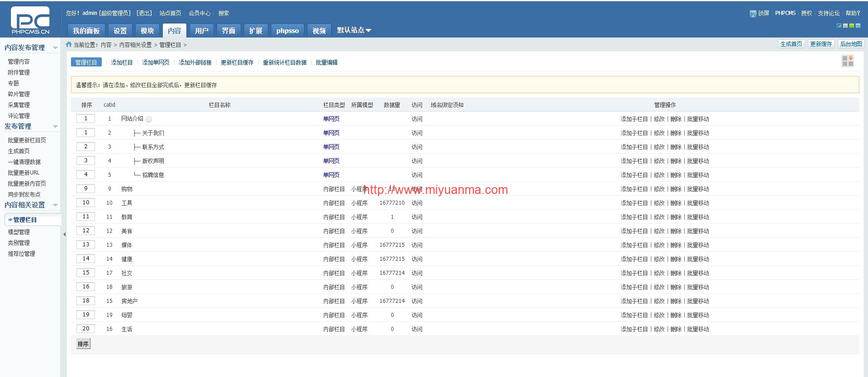
Task: Click the PHPCMS logo
Action: (x=30, y=20)
